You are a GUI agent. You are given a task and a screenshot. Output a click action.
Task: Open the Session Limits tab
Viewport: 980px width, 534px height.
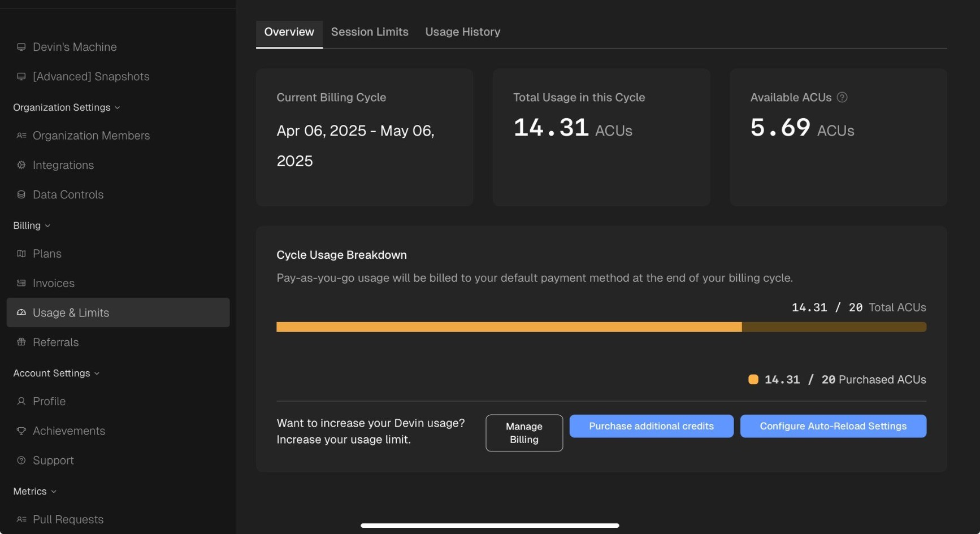(370, 32)
